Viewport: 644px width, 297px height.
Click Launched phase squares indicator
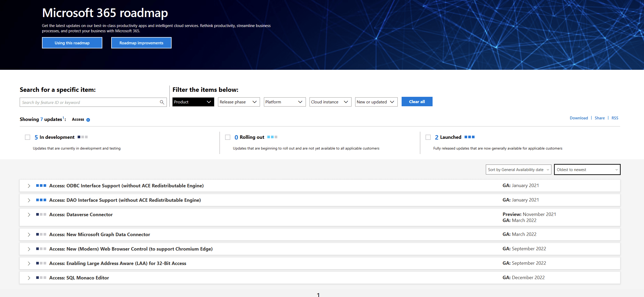point(470,137)
